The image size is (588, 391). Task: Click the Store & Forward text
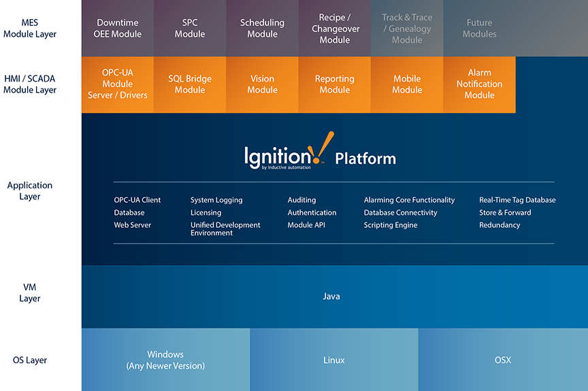click(x=505, y=212)
